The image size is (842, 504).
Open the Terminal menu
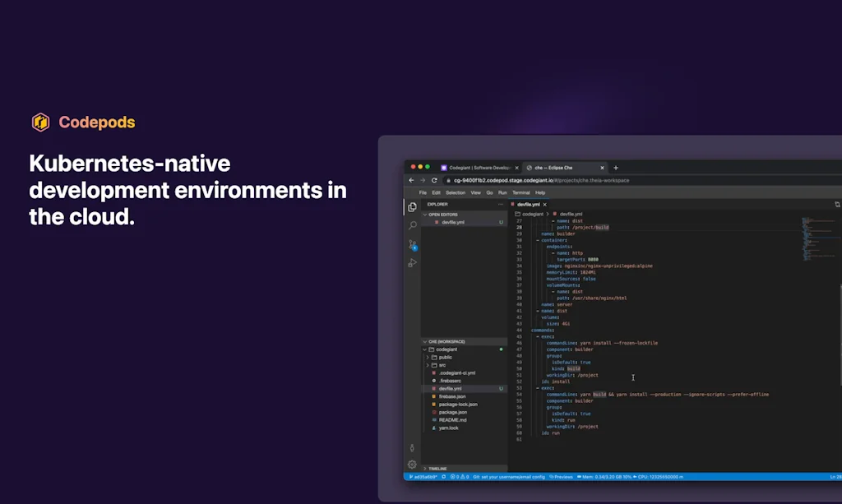point(520,192)
